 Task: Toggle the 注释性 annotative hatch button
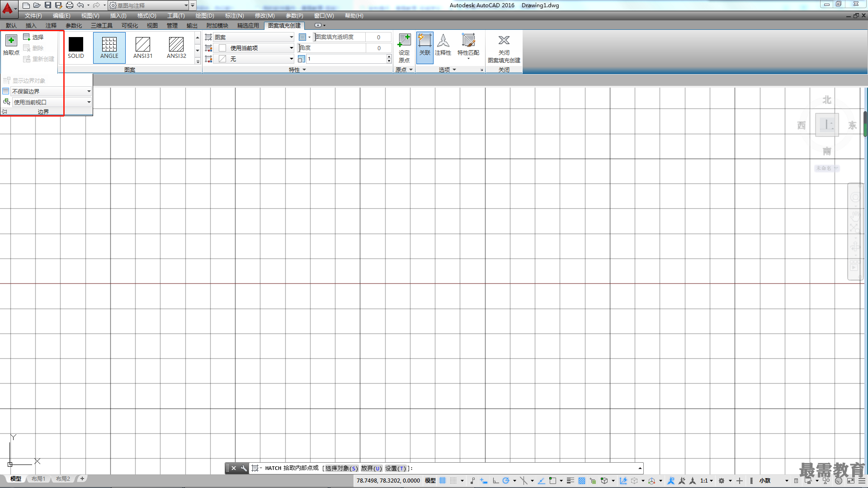click(443, 45)
